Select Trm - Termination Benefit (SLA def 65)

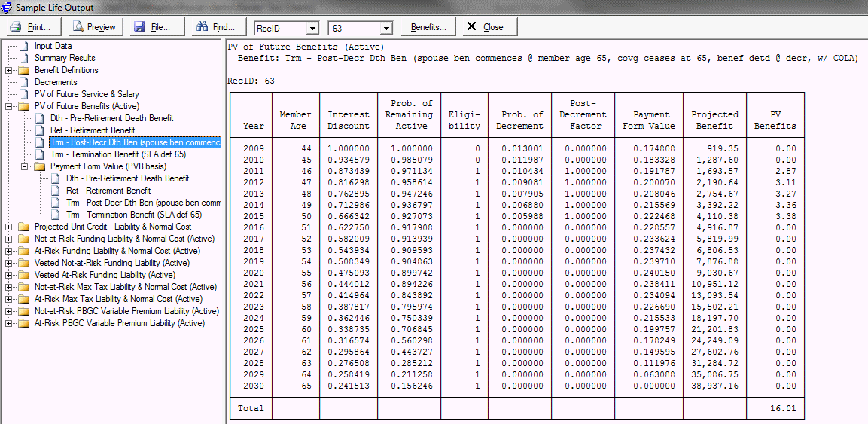tap(117, 154)
